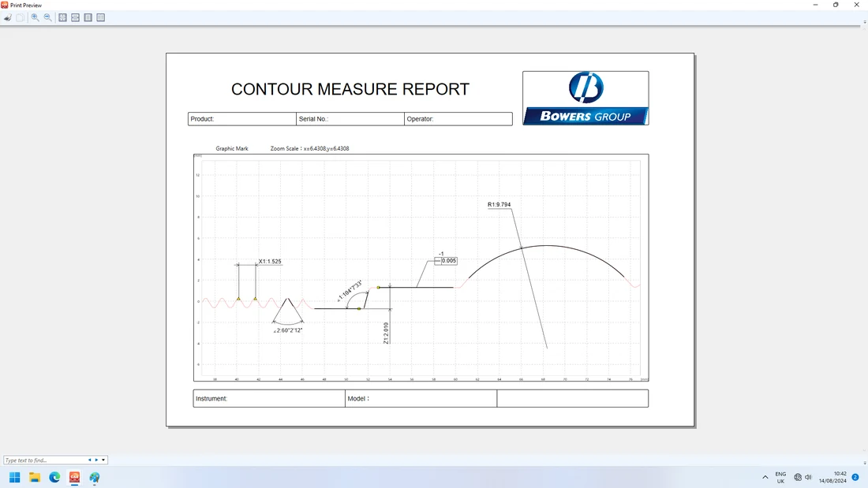Select the single-page layout icon in the toolbar
868x488 pixels.
[88, 17]
